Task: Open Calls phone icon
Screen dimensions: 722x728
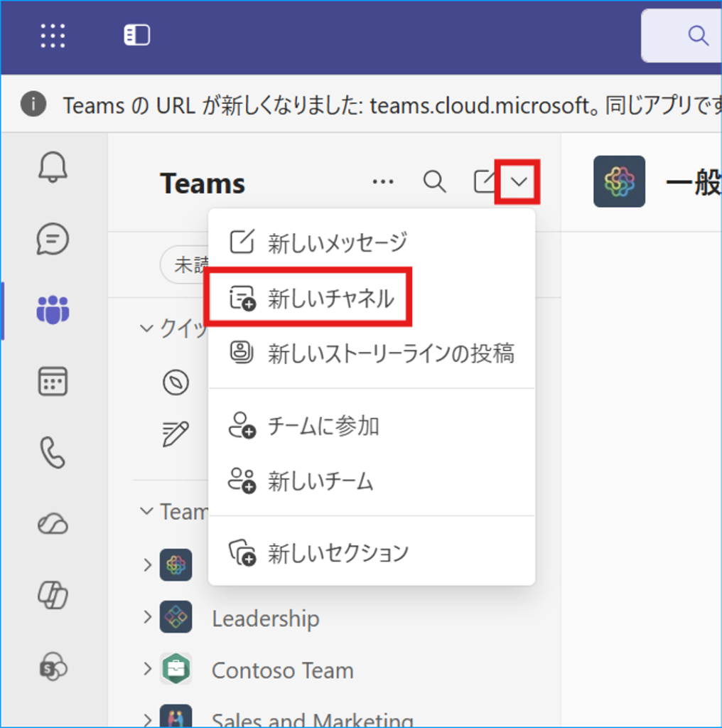Action: 53,452
